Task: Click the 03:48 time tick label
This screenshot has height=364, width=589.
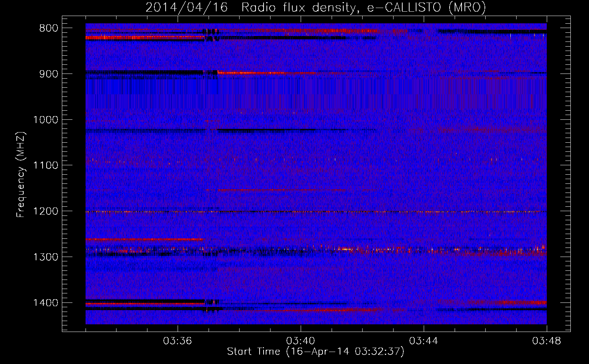Action: (x=547, y=341)
